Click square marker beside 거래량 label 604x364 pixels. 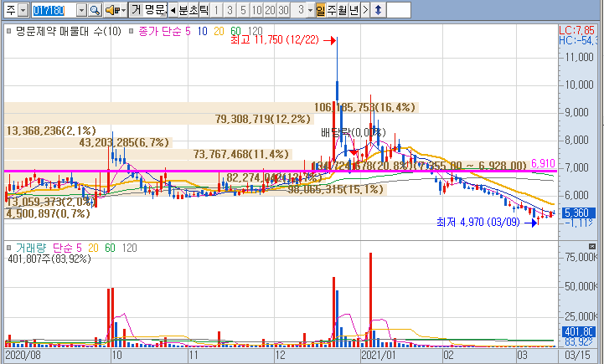[x=9, y=248]
